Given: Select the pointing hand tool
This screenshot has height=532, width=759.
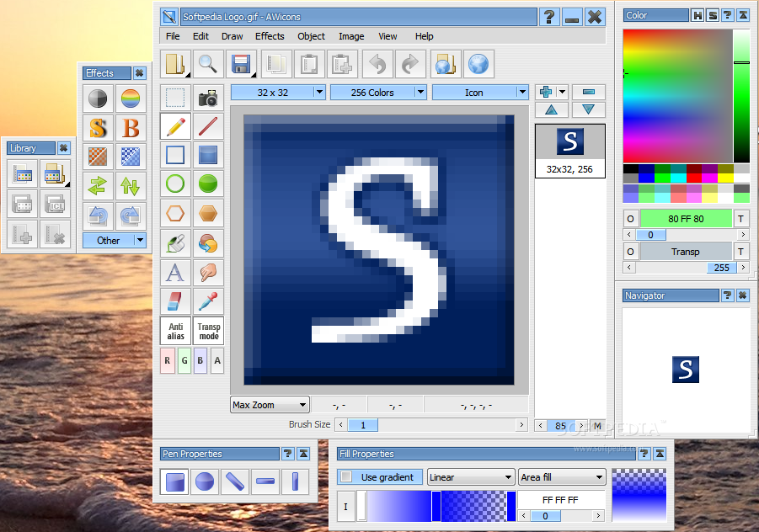Looking at the screenshot, I should [x=208, y=272].
